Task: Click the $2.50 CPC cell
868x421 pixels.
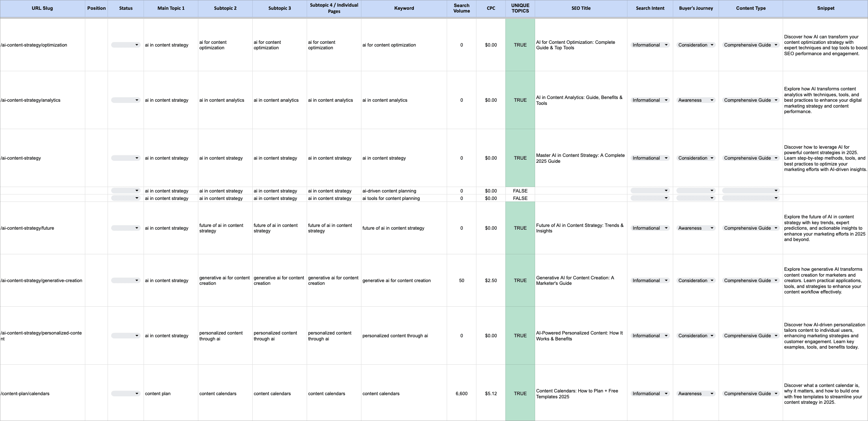Action: click(491, 281)
